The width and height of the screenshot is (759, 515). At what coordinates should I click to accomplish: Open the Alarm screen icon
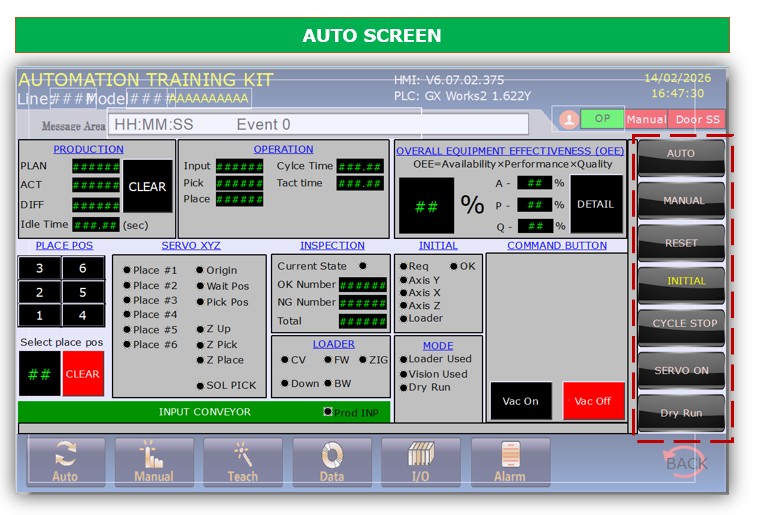510,462
